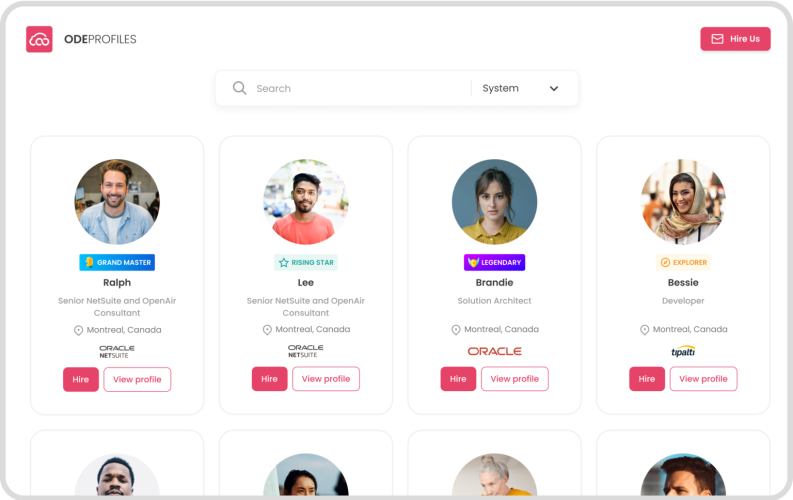Hire Ralph using his Hire button

point(80,379)
